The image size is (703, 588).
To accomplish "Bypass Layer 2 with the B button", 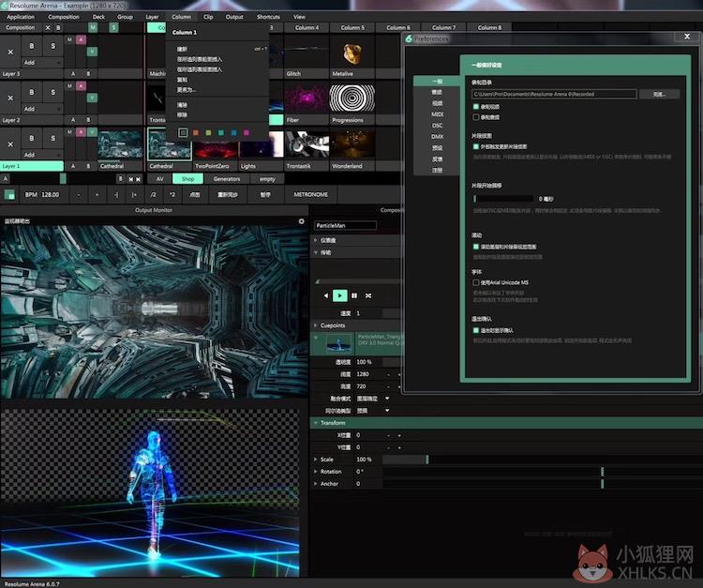I will 31,92.
